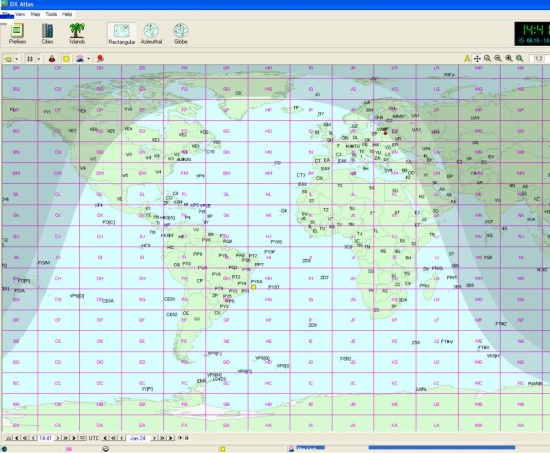Expand the dropdown beside the yellow tag icon
This screenshot has height=453, width=550.
coord(16,59)
